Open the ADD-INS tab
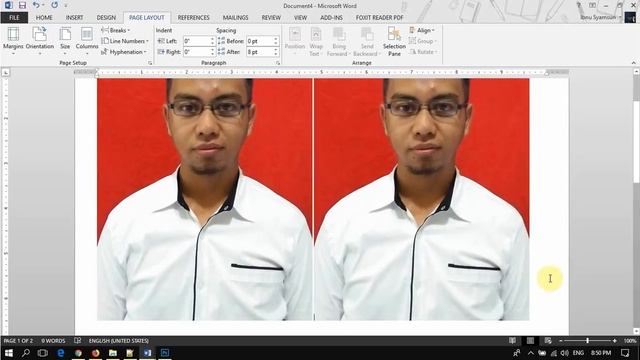The image size is (640, 360). 331,18
